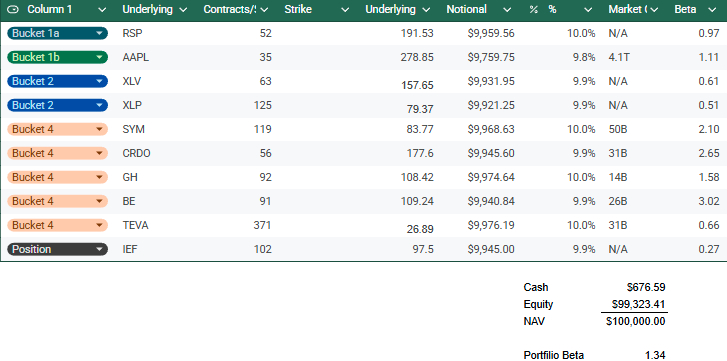Open the Bucket 1b chip in AAPL row
Screen dimensions: 727x361
pyautogui.click(x=57, y=57)
